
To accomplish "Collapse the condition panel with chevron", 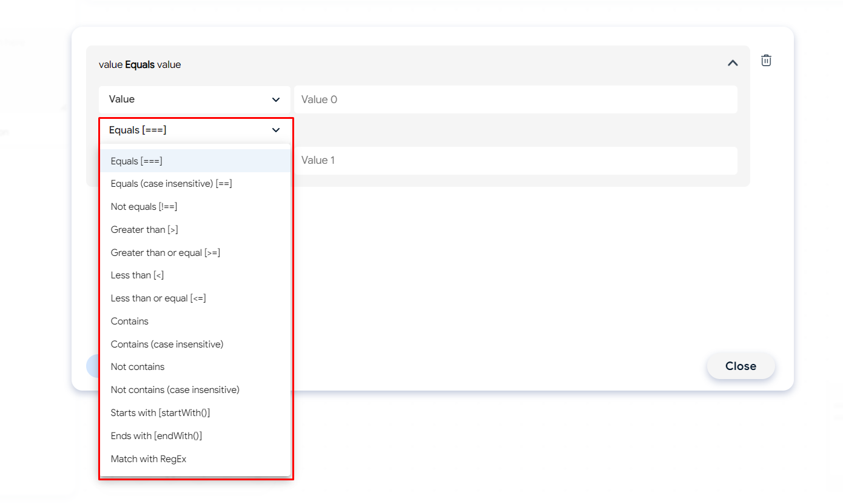I will (x=733, y=63).
